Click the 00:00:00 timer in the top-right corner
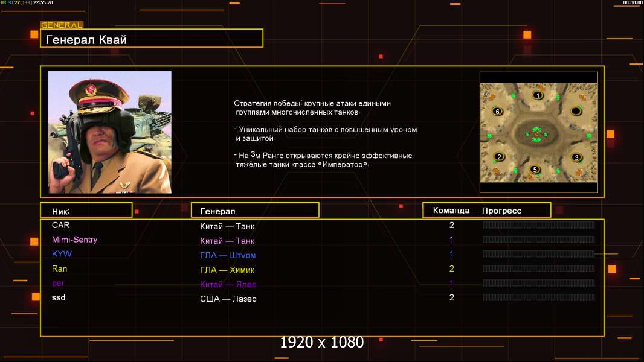This screenshot has width=644, height=362. (x=633, y=2)
